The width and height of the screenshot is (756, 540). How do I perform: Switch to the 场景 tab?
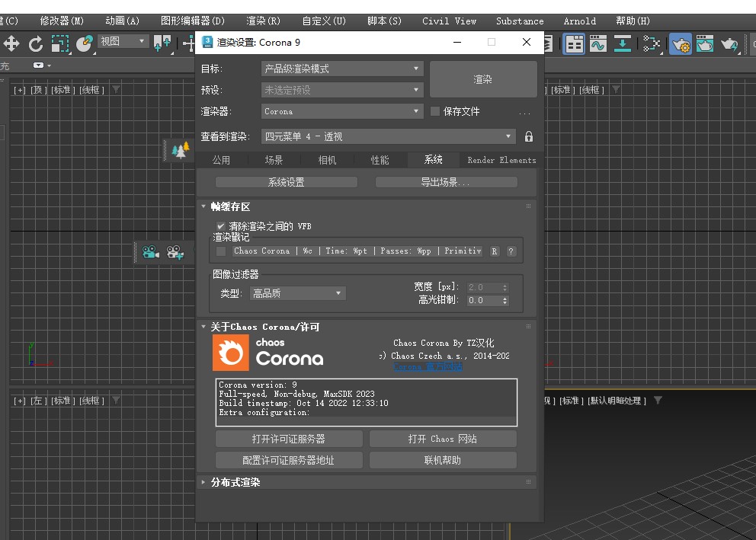click(274, 160)
